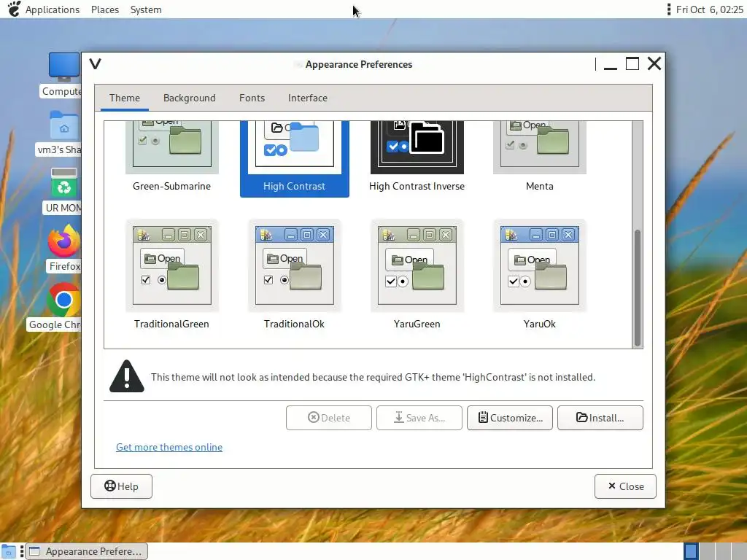Select the Green-Submarine theme thumbnail
Image resolution: width=747 pixels, height=560 pixels.
172,147
